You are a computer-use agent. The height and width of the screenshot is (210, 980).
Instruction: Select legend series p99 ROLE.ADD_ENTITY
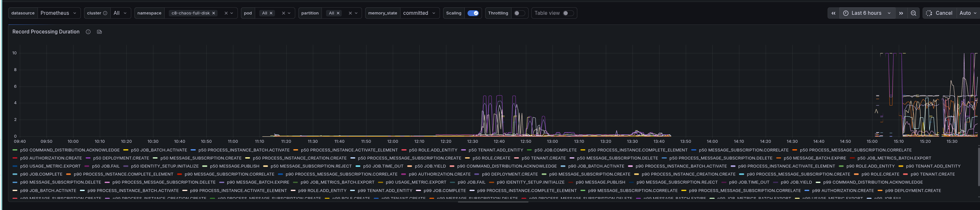(322, 191)
